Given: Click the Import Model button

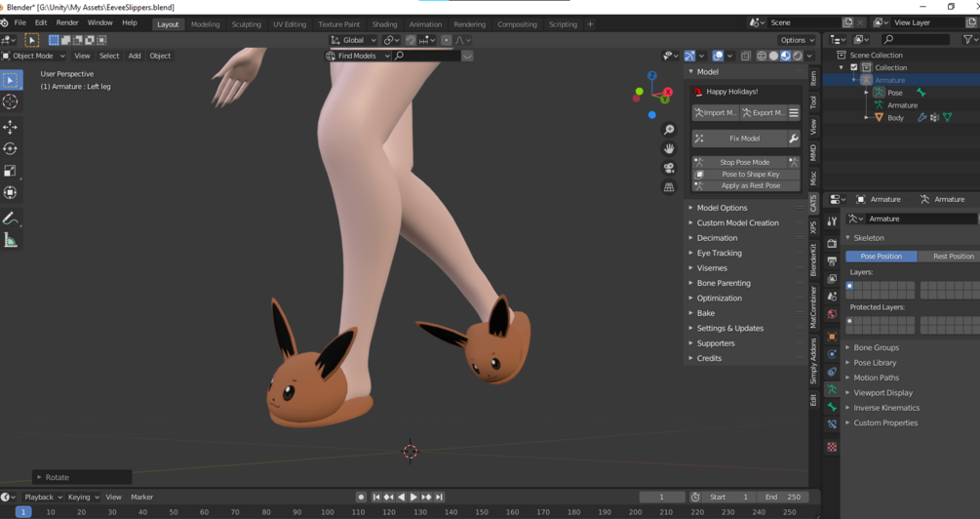Looking at the screenshot, I should click(716, 112).
